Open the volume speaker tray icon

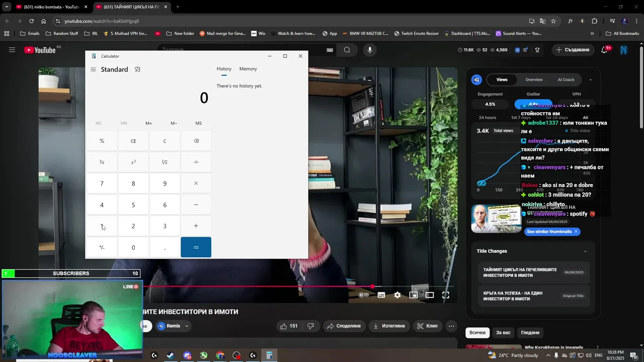[x=589, y=355]
